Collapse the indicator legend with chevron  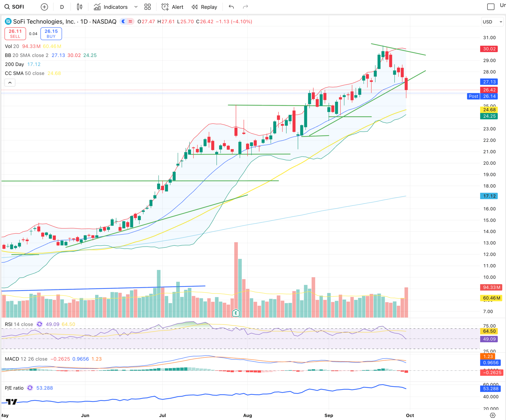(x=10, y=83)
